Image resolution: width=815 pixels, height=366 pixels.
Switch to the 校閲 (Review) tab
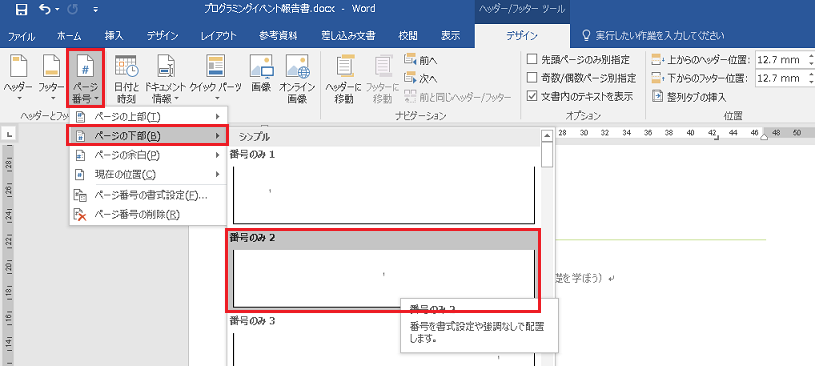408,36
